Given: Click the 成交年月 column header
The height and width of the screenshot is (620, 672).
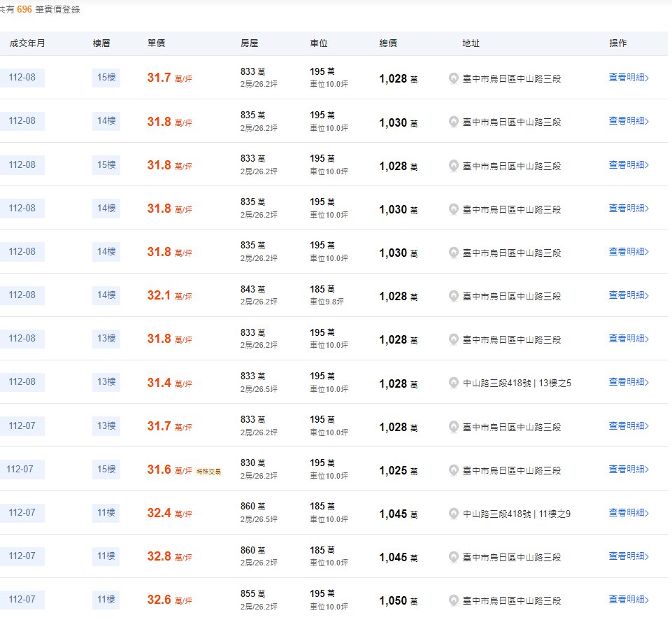Looking at the screenshot, I should 27,43.
